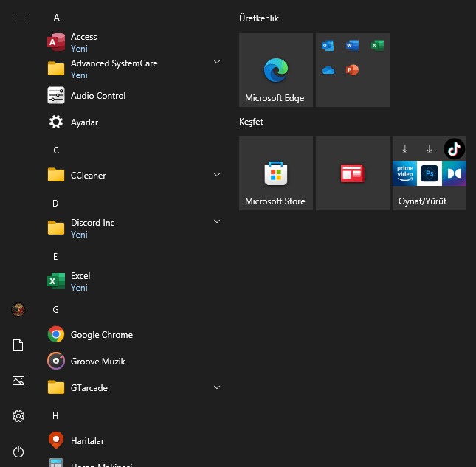Click the letter D section header
The image size is (476, 467).
tap(55, 204)
